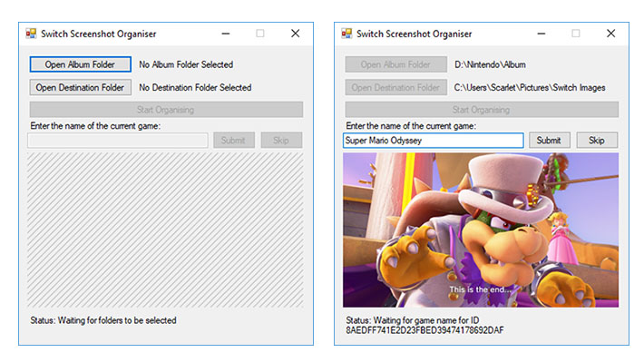Screen dimensions: 644x362
Task: Click greyed Skip button in left window
Action: pos(281,140)
